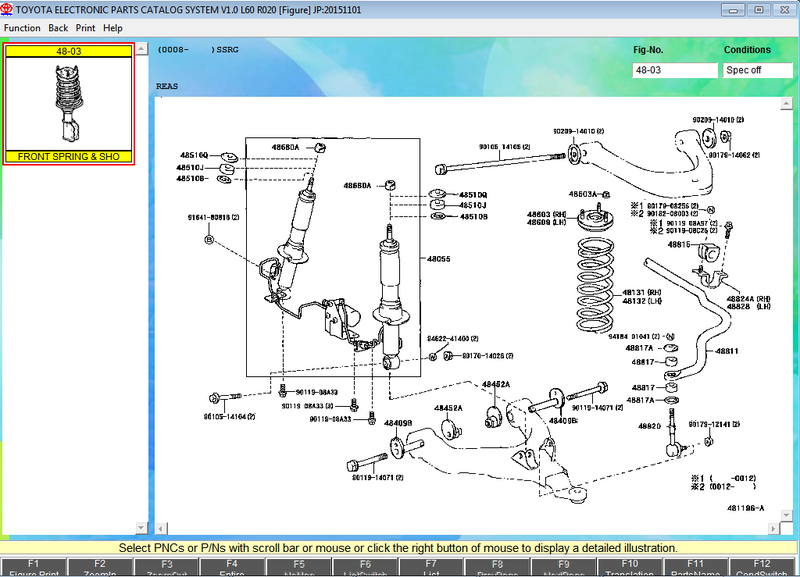Click the F1 Figure Print button
Viewport: 800px width, 577px height.
pyautogui.click(x=33, y=568)
